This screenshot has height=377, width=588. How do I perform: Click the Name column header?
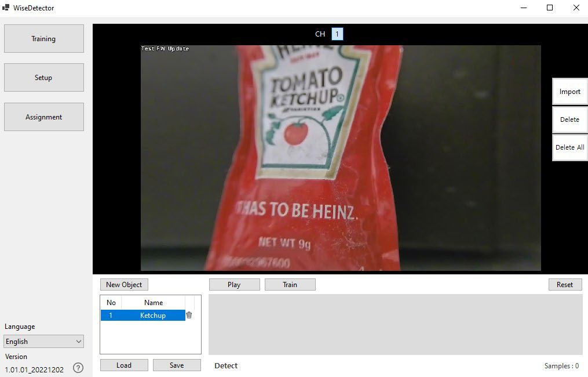[x=154, y=303]
